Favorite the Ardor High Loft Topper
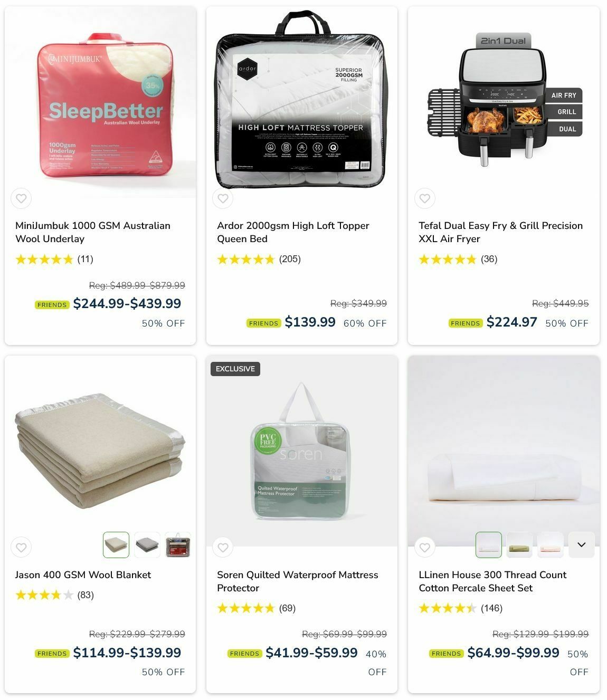 (x=223, y=198)
